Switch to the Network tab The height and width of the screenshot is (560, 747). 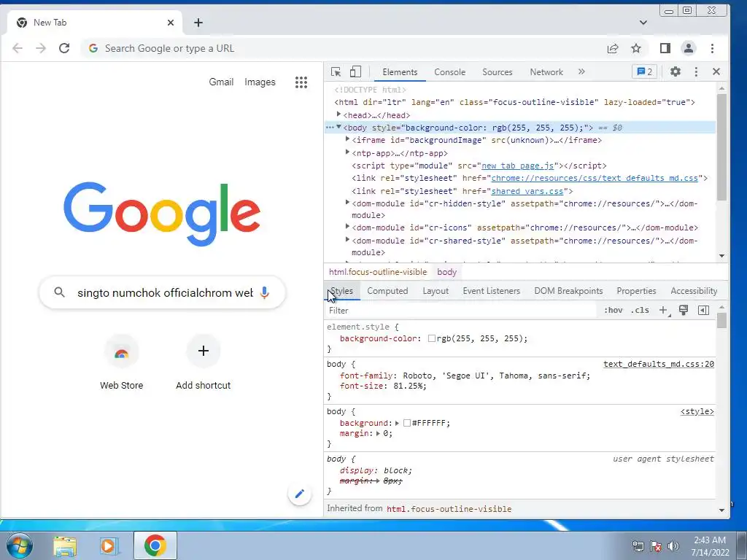546,72
